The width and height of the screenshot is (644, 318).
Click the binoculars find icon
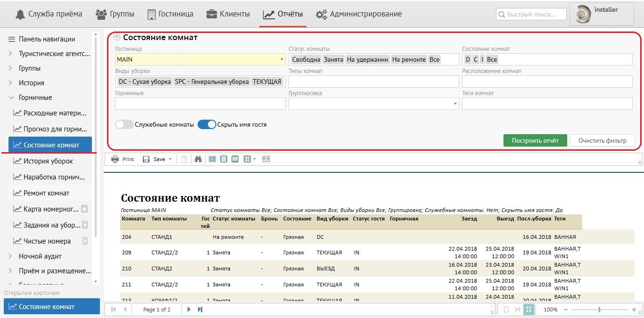coord(198,159)
